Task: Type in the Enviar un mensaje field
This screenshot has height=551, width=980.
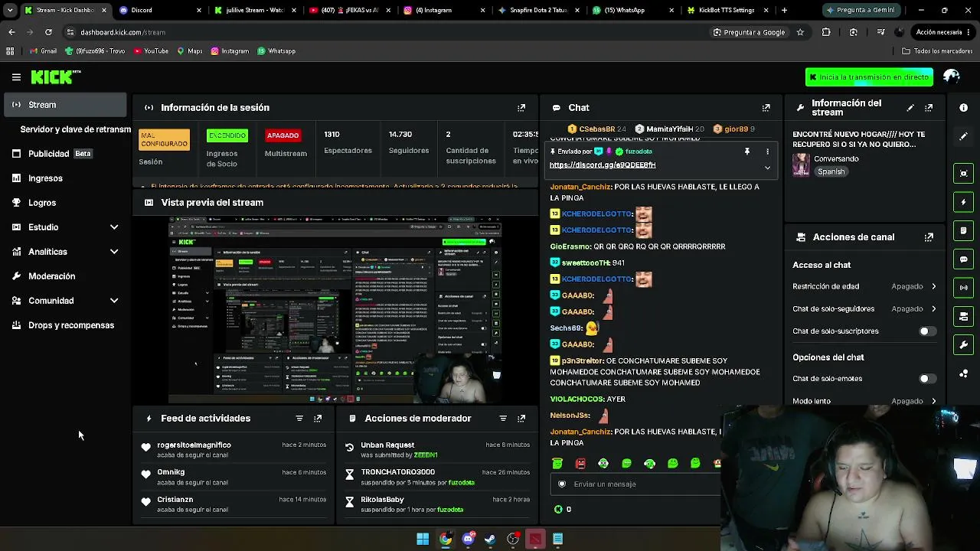Action: 635,484
